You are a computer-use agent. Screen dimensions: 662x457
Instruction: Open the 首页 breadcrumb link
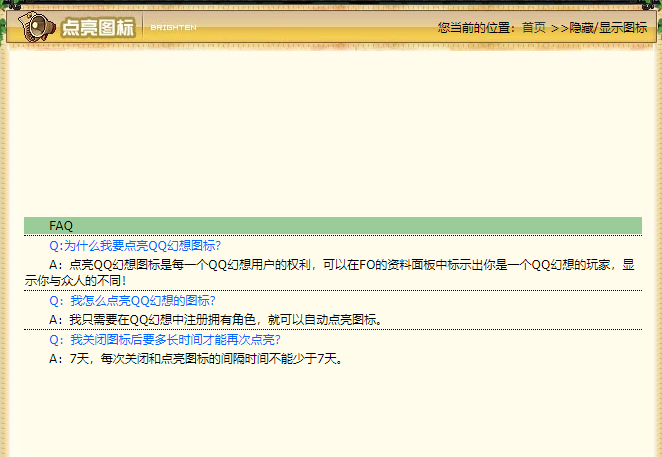(533, 27)
